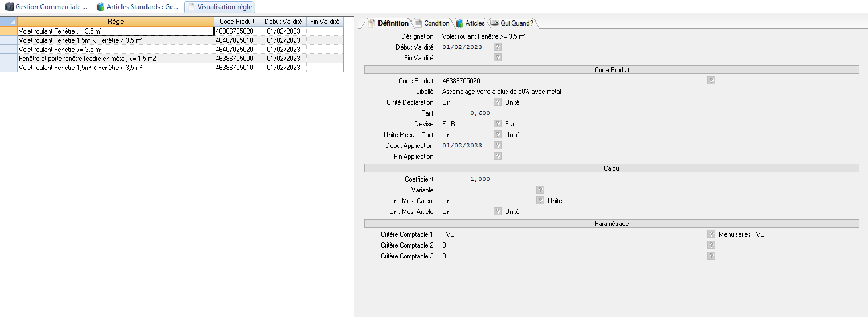Click the help icon next to Début Validité
Viewport: 868px width, 317px height.
click(x=498, y=47)
